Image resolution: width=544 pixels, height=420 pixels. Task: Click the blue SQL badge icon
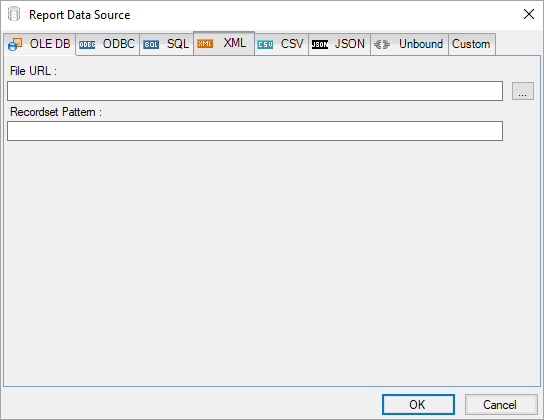[x=151, y=45]
